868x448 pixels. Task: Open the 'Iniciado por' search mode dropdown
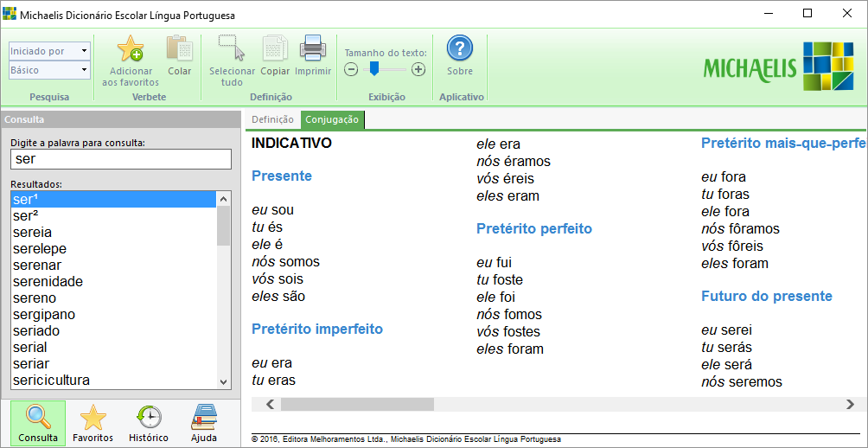[49, 51]
